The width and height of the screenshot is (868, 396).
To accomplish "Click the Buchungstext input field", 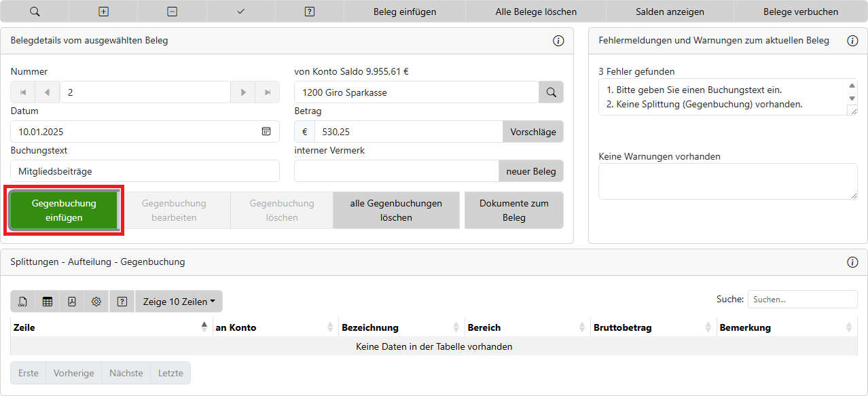I will pyautogui.click(x=145, y=171).
